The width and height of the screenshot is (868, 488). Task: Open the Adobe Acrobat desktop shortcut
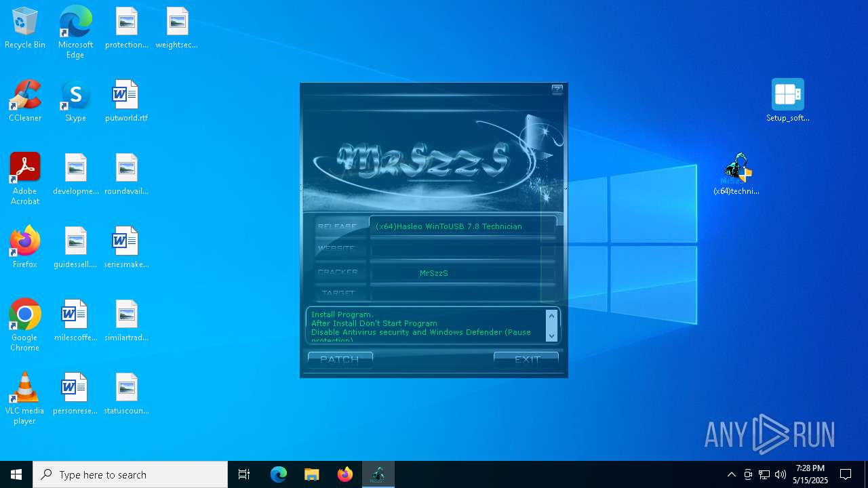pyautogui.click(x=25, y=179)
